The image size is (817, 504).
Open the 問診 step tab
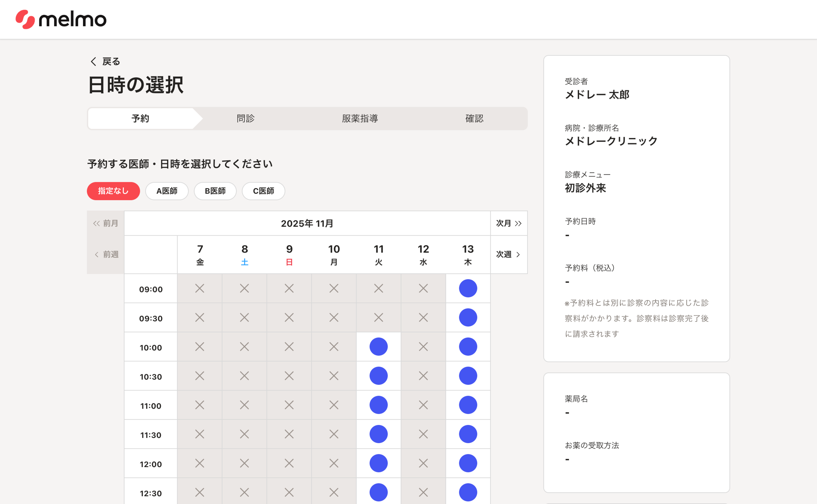pos(245,118)
